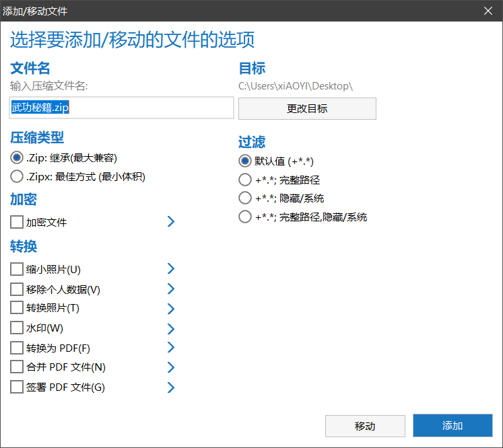Select .Zip 继承 (最大兼容) radio button
The width and height of the screenshot is (503, 448).
point(17,157)
